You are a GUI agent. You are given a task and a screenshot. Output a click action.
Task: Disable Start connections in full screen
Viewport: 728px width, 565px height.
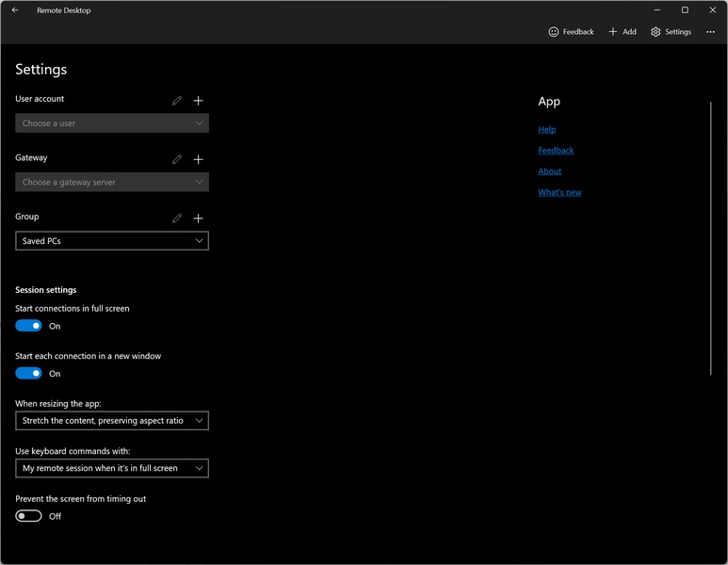click(29, 326)
